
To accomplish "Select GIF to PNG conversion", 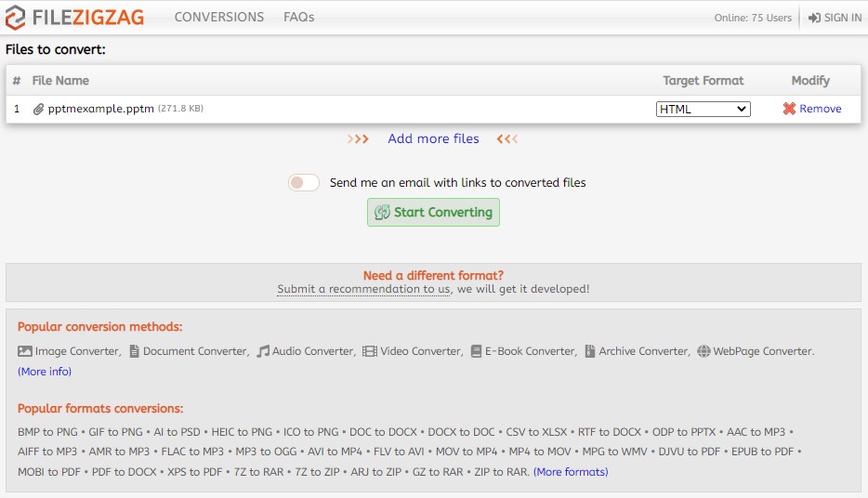I will click(x=115, y=432).
